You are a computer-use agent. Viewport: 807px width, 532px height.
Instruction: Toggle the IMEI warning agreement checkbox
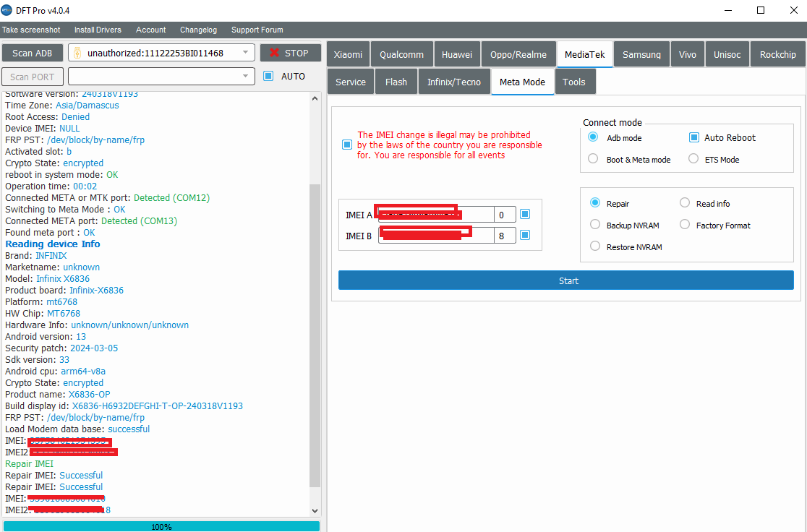pyautogui.click(x=347, y=145)
